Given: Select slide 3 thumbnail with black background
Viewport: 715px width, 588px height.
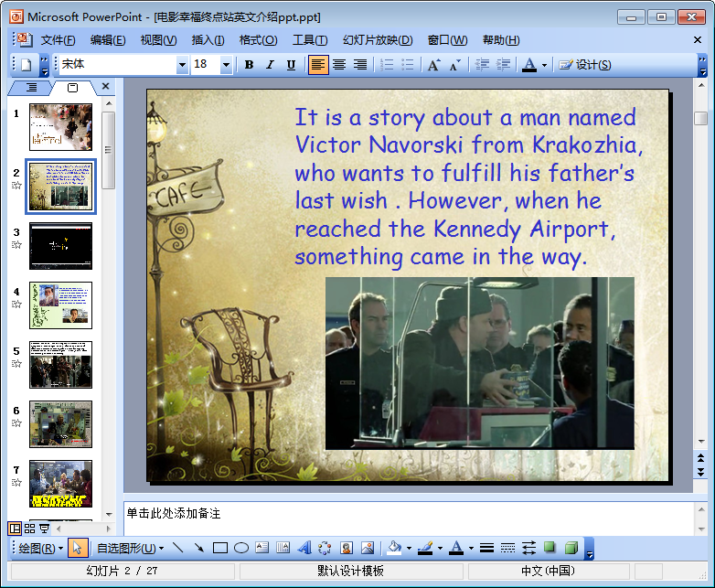Looking at the screenshot, I should [60, 246].
